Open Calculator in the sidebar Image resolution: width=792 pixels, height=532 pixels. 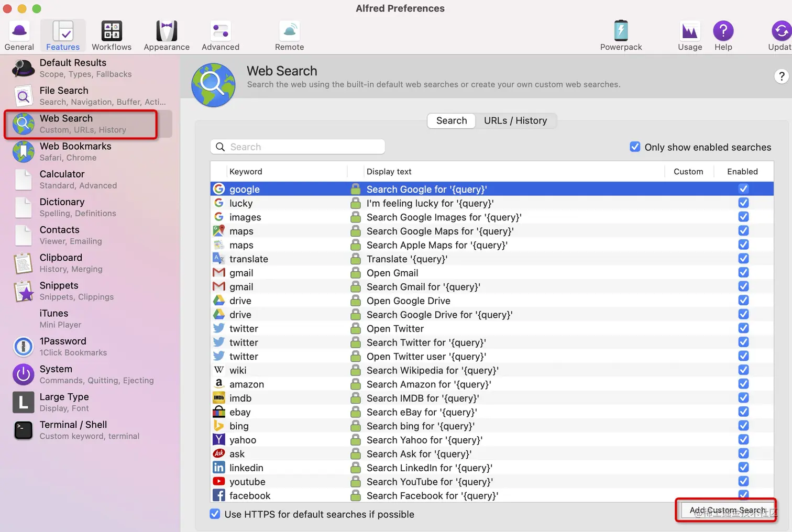click(88, 180)
